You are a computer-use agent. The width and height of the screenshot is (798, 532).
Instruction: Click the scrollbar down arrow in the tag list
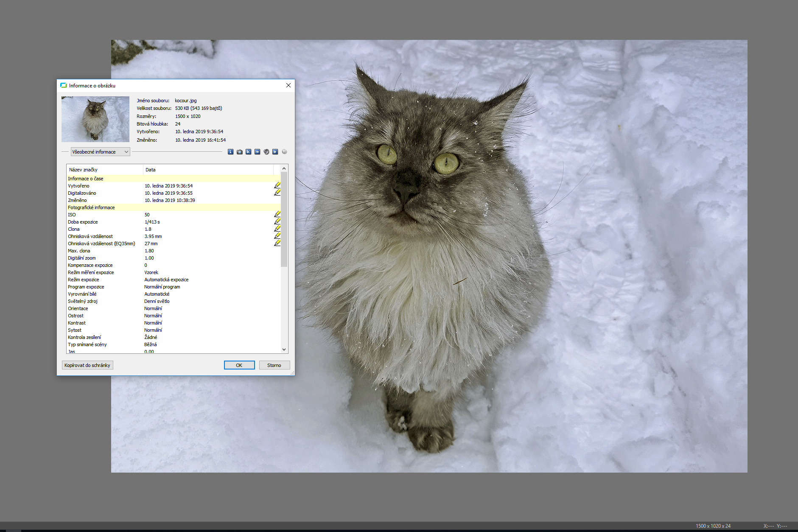click(284, 350)
